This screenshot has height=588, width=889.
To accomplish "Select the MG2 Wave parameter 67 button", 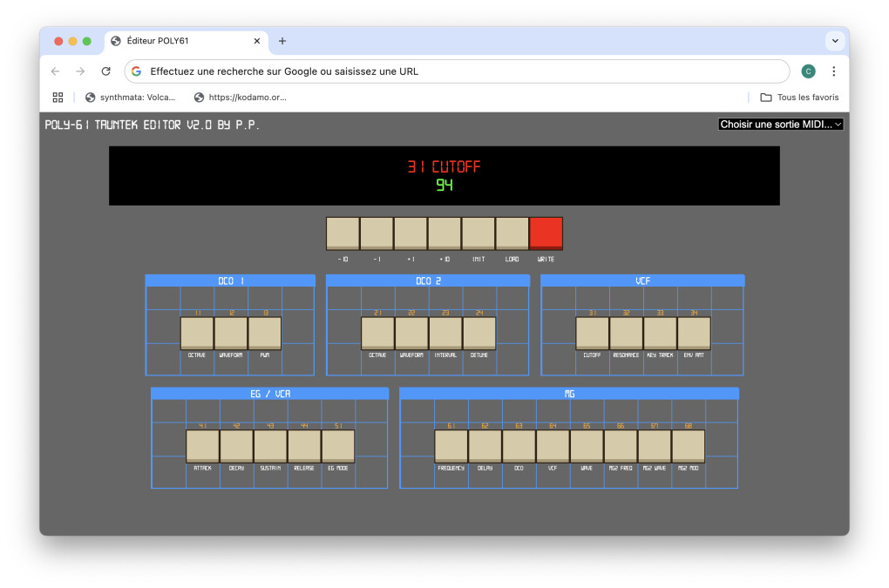I will point(655,446).
